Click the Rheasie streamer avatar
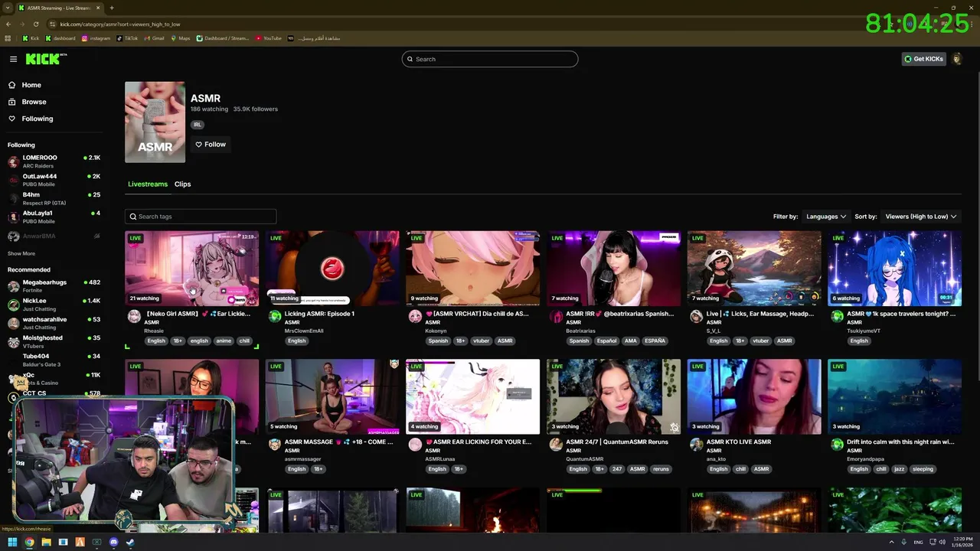Image resolution: width=980 pixels, height=551 pixels. (x=134, y=316)
